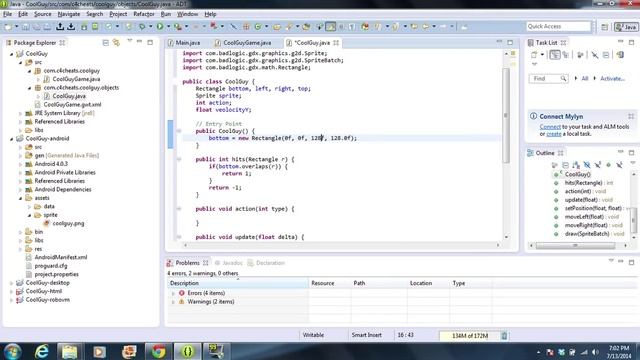Click the Run green play toolbar button
This screenshot has width=640, height=360.
tap(160, 27)
